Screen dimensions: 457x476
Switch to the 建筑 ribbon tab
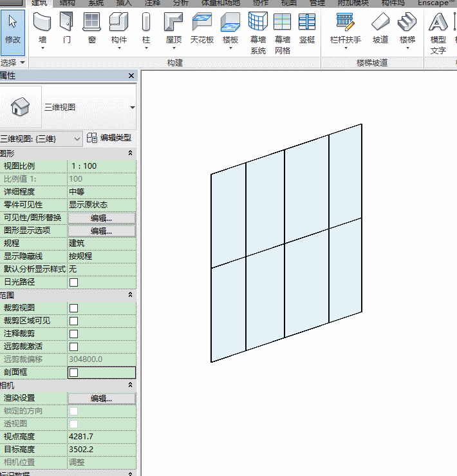[39, 3]
